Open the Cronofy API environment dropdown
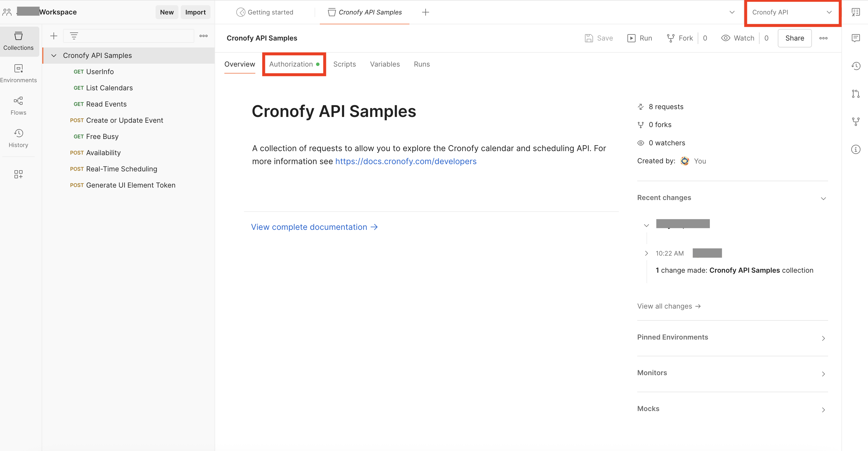868x451 pixels. tap(792, 12)
